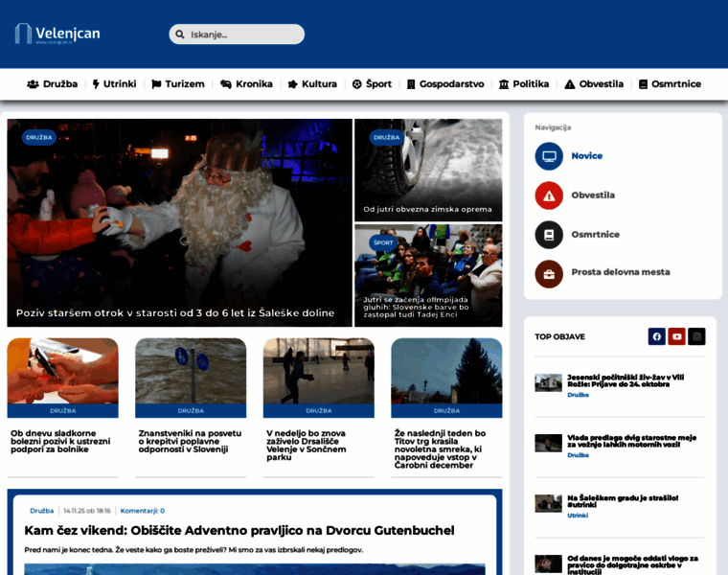Open Kam čez vikend Adventno pravljico article title
Viewport: 728px width, 575px height.
pos(239,530)
